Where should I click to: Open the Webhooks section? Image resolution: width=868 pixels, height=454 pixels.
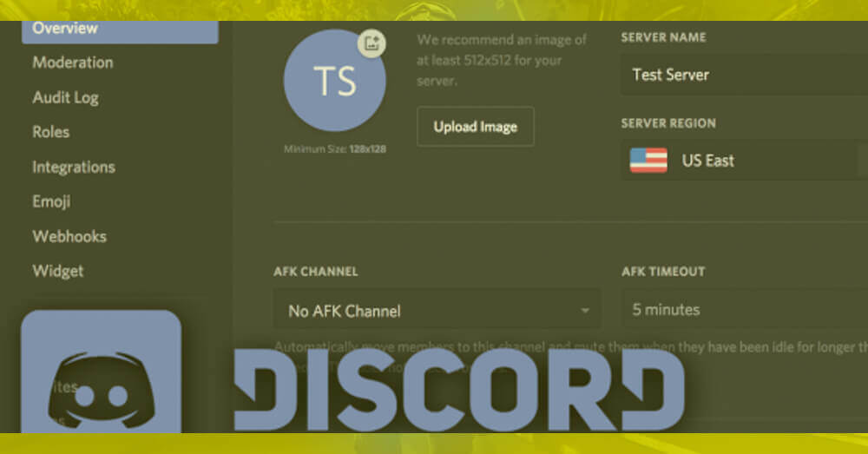(x=69, y=236)
